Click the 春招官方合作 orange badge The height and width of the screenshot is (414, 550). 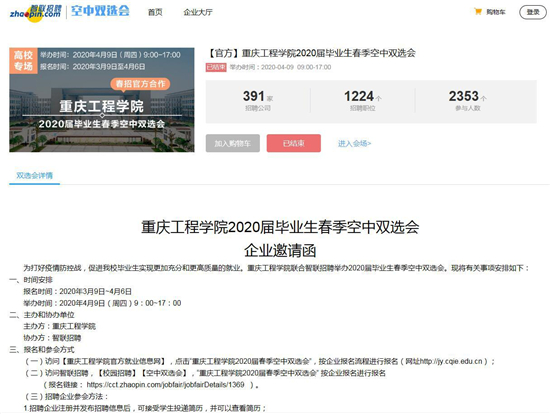tap(140, 84)
